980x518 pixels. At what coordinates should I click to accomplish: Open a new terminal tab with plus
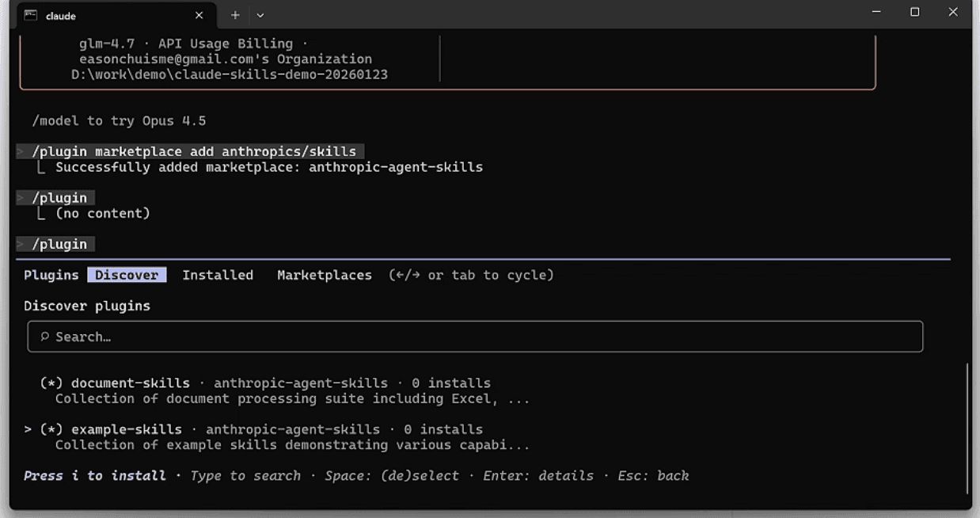[235, 15]
